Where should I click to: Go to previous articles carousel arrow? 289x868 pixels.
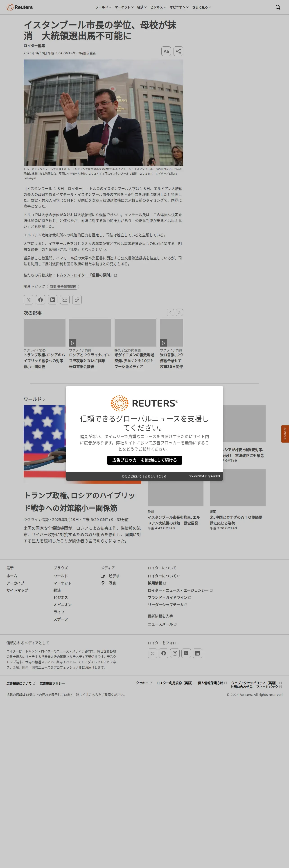coord(171,312)
